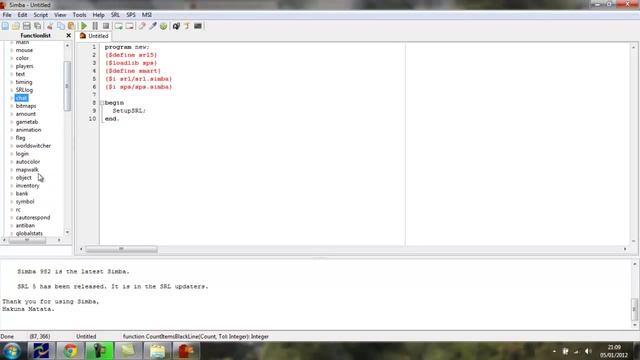Select the amount tree item
Image resolution: width=640 pixels, height=360 pixels.
[26, 114]
